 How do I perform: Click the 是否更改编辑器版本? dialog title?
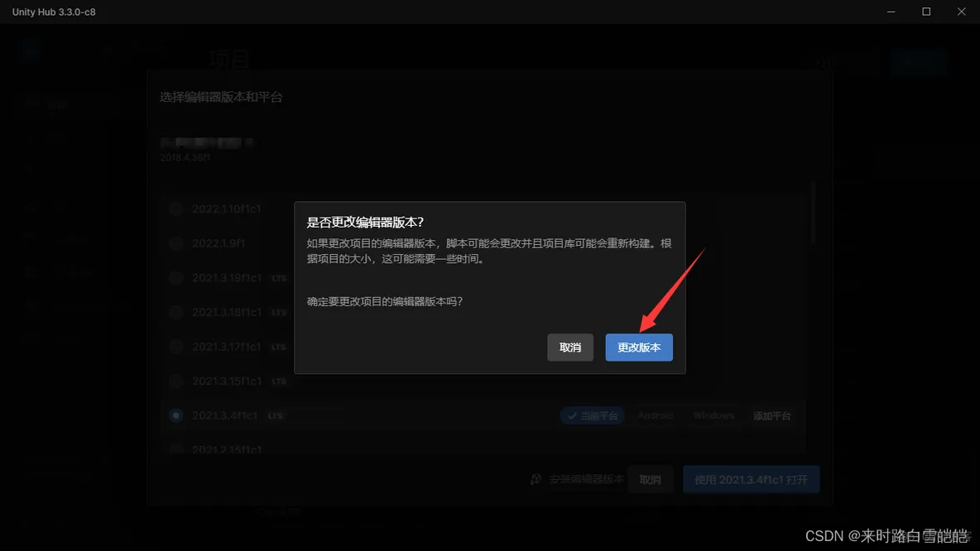pyautogui.click(x=365, y=223)
